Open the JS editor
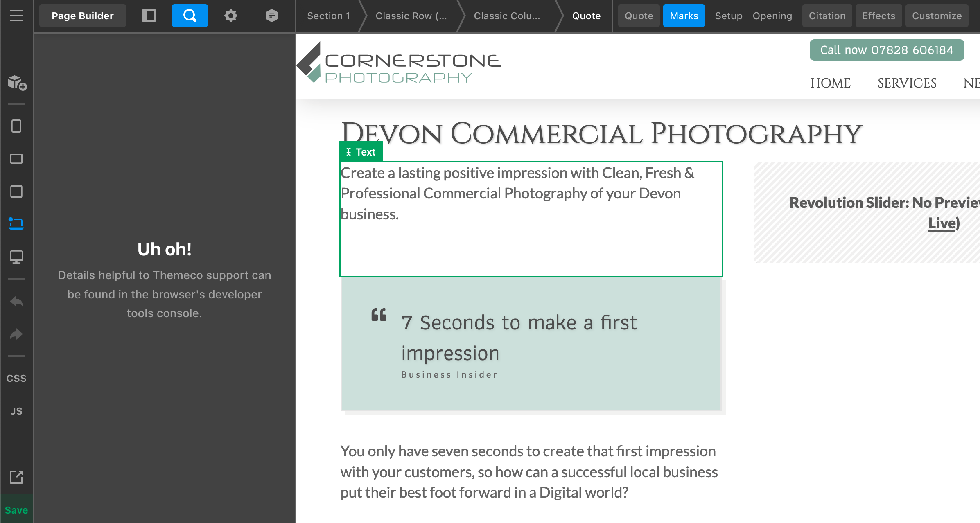 [16, 411]
